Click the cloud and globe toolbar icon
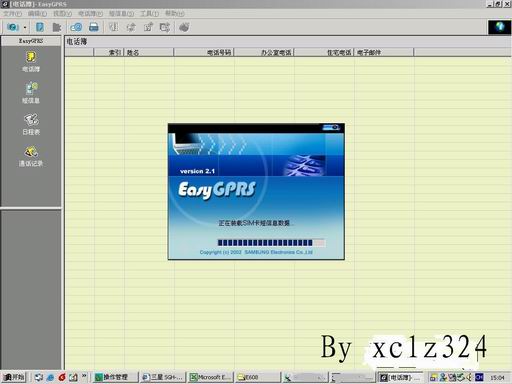 pos(76,27)
